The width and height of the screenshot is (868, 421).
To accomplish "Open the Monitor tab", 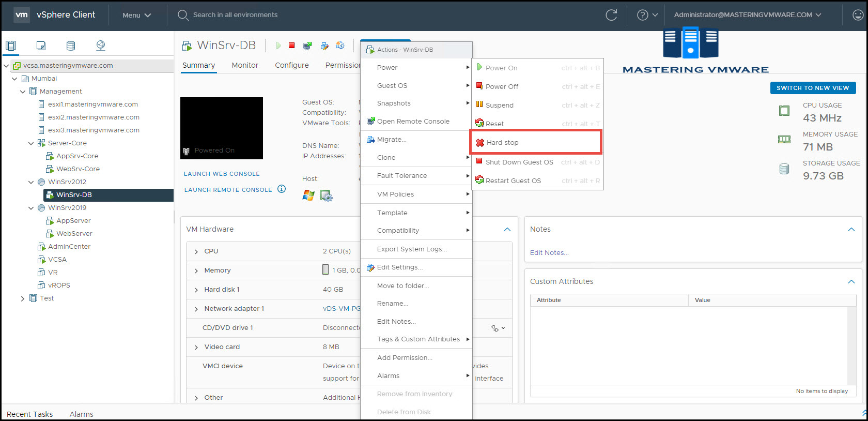I will (x=245, y=65).
